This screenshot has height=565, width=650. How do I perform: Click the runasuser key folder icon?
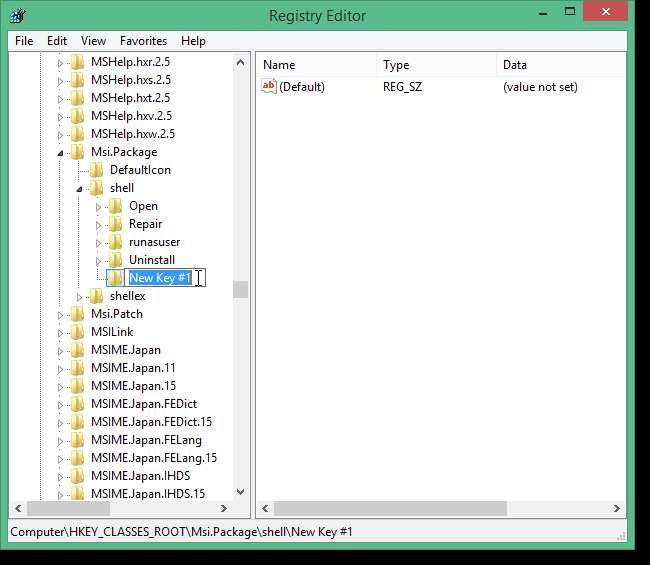click(x=116, y=242)
